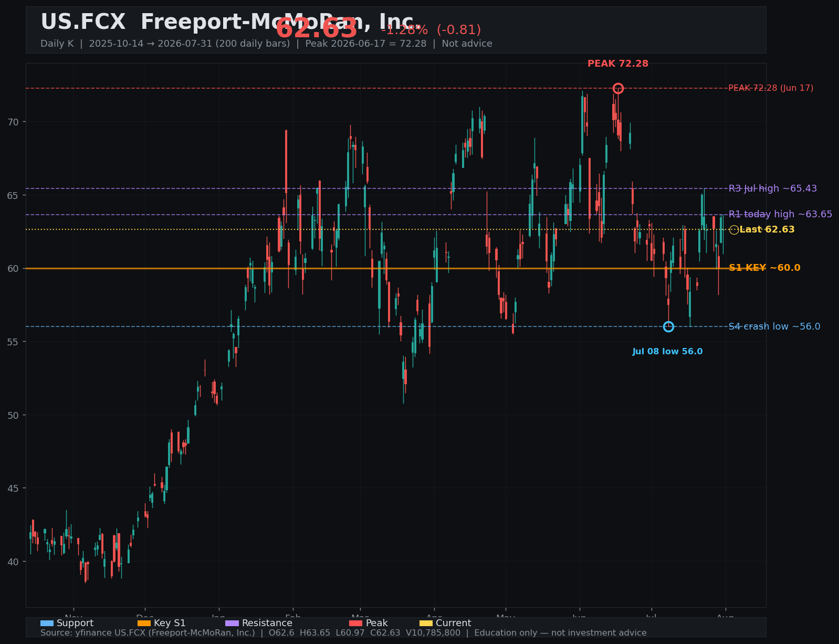839x644 pixels.
Task: Click the large red 62.63 price in header
Action: tap(316, 28)
